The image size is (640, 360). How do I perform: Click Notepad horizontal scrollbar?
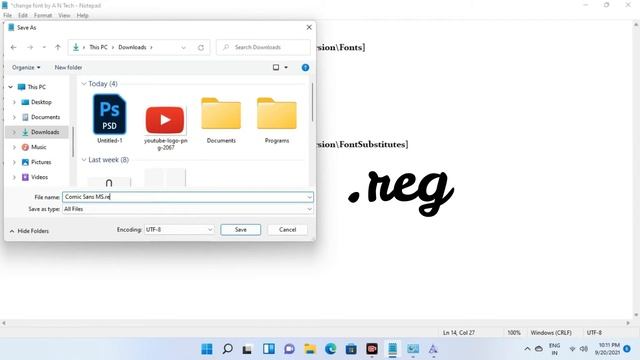316,323
